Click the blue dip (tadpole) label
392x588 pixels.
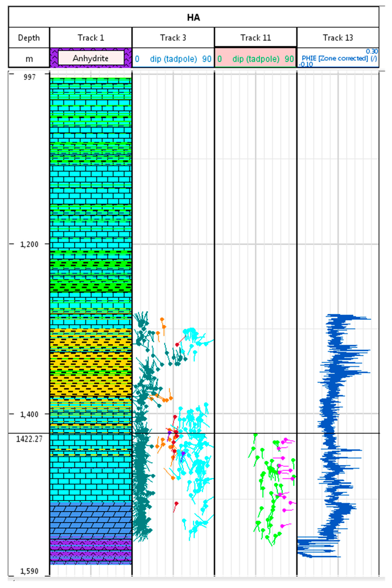coord(173,59)
